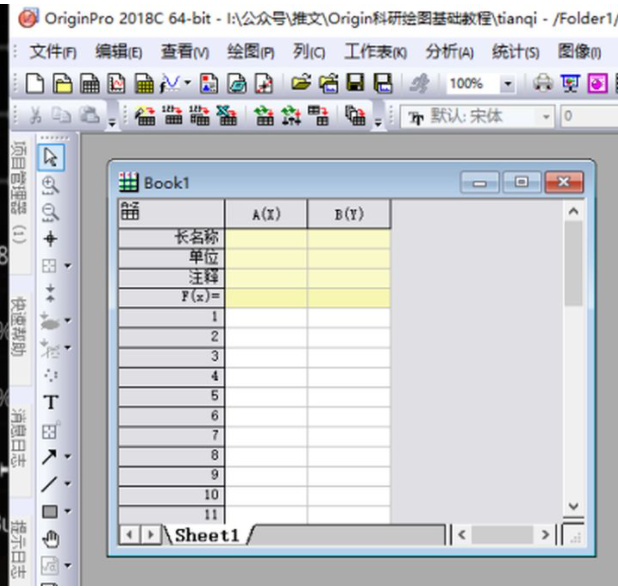
Task: Click the sheet tab scroll-right arrow button
Action: click(x=151, y=535)
